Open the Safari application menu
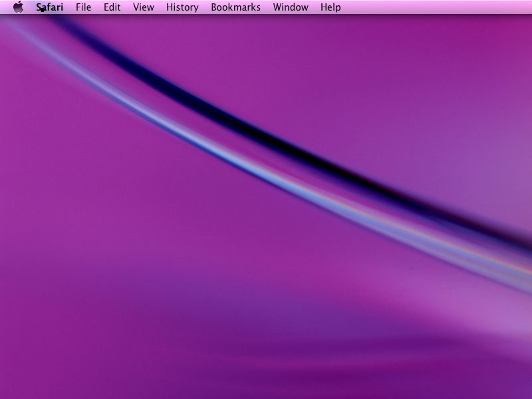This screenshot has height=399, width=532. point(49,7)
